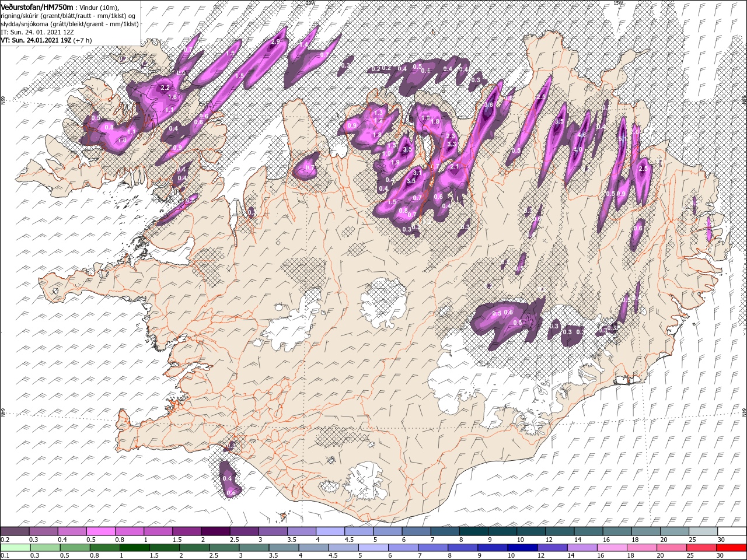The height and width of the screenshot is (560, 747).
Task: Click the '0.4' label on the snow scale
Action: pos(62,540)
